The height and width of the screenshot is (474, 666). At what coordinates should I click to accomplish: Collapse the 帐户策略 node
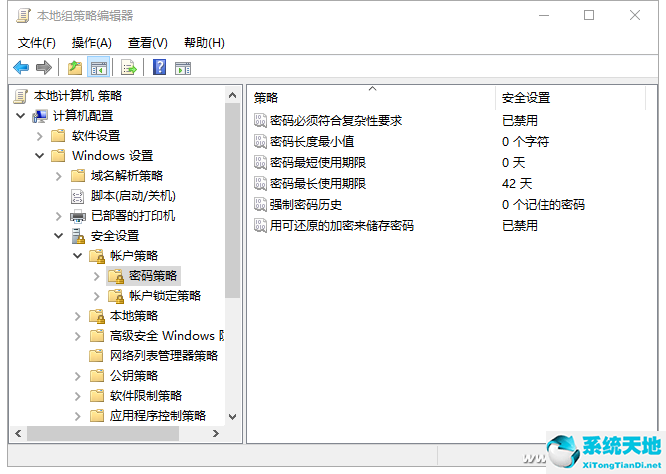pos(77,256)
